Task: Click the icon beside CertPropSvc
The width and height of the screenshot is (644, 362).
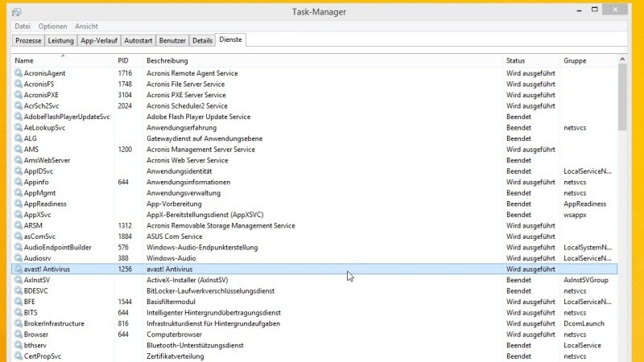Action: (19, 356)
